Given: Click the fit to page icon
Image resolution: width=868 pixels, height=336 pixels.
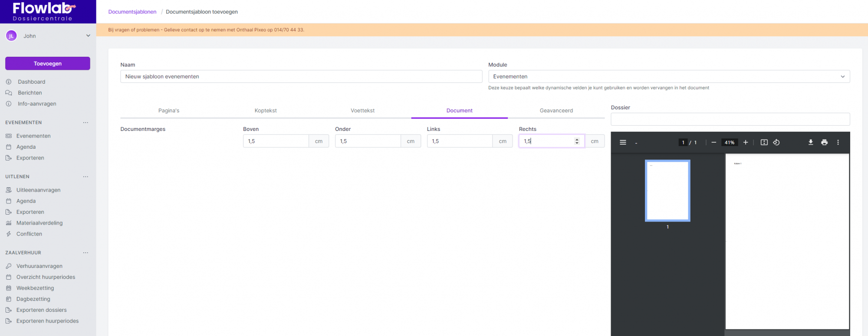Looking at the screenshot, I should (x=764, y=142).
